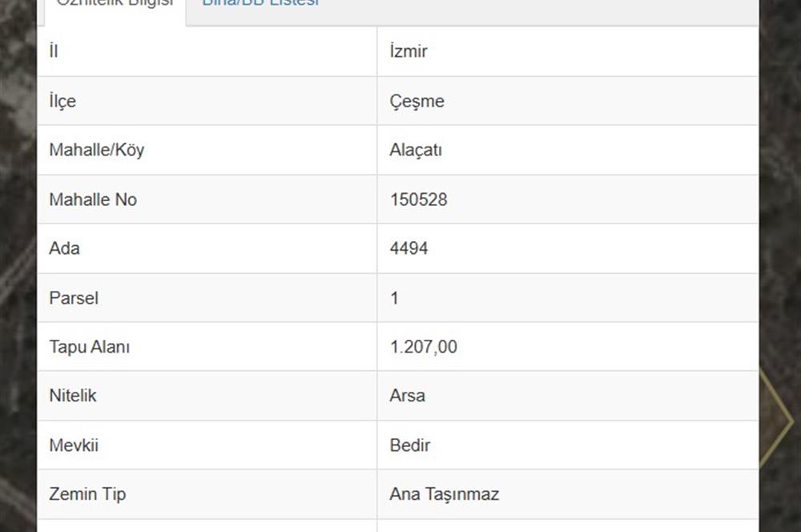
Task: Select the Çeşme value
Action: tap(417, 101)
